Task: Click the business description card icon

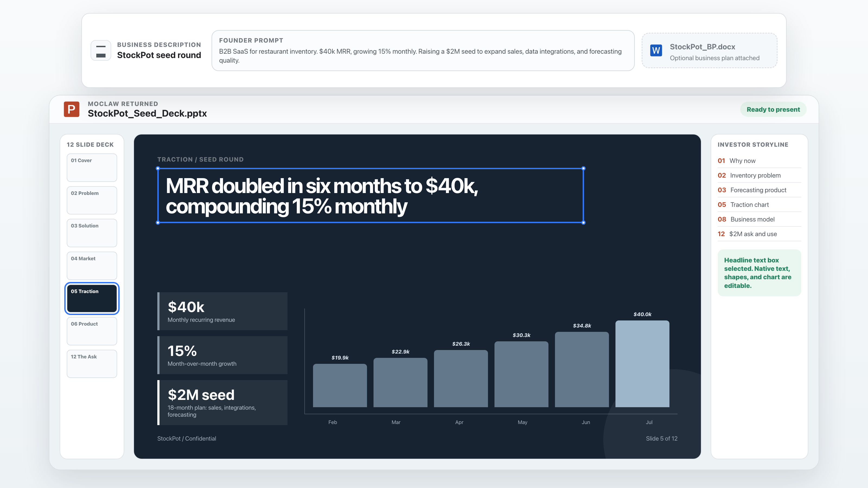Action: (101, 50)
